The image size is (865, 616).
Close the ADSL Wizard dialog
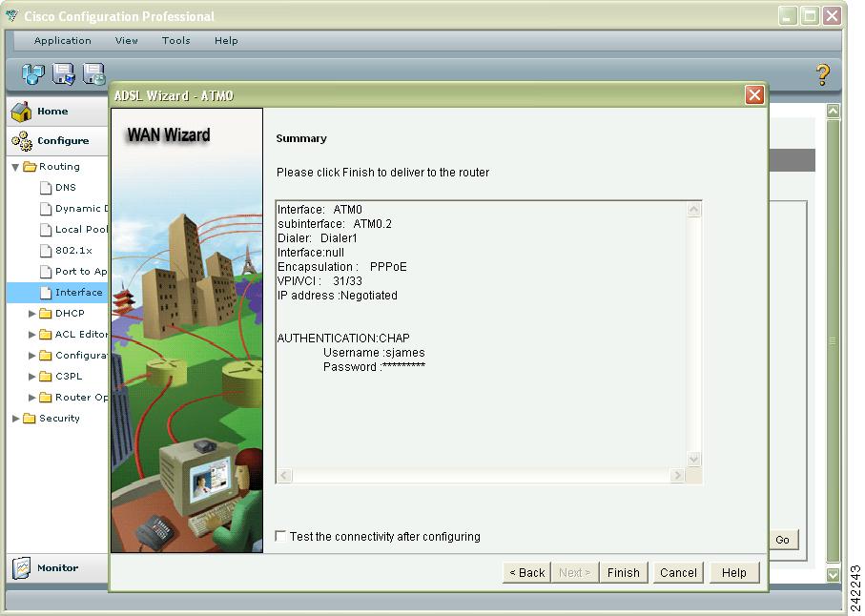754,94
